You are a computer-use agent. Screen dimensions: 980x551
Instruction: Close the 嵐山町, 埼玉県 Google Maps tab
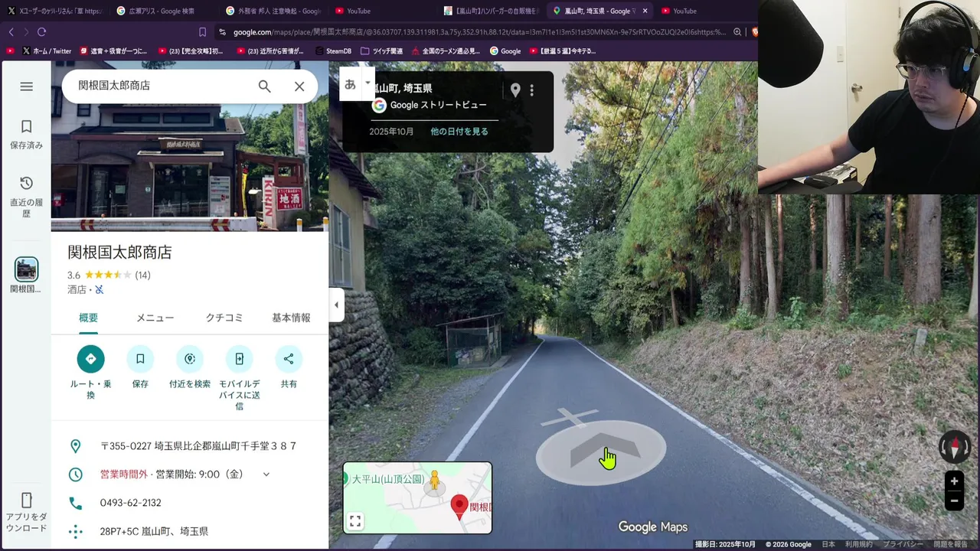coord(645,11)
